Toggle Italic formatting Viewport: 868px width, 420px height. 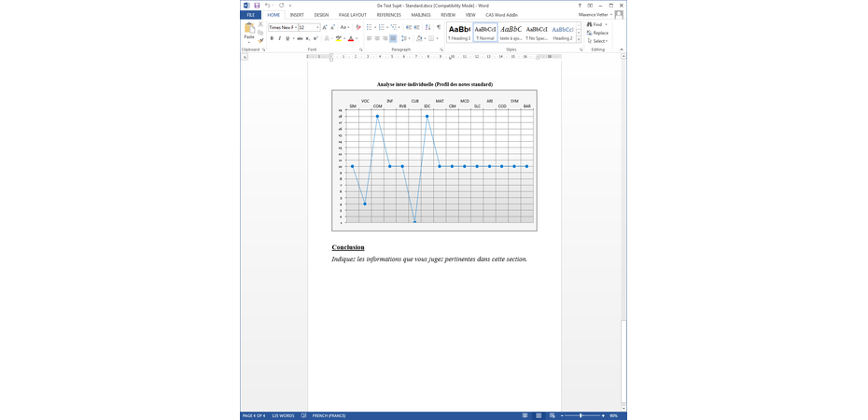click(279, 38)
